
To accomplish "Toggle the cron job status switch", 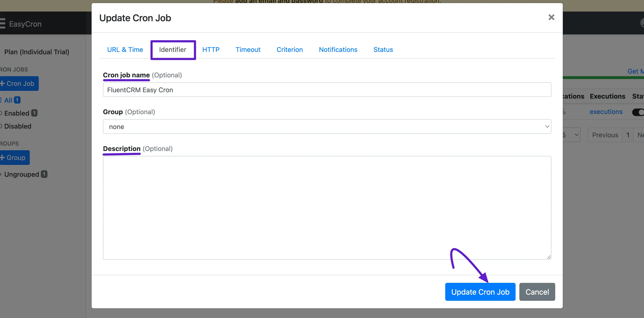I will click(x=638, y=112).
